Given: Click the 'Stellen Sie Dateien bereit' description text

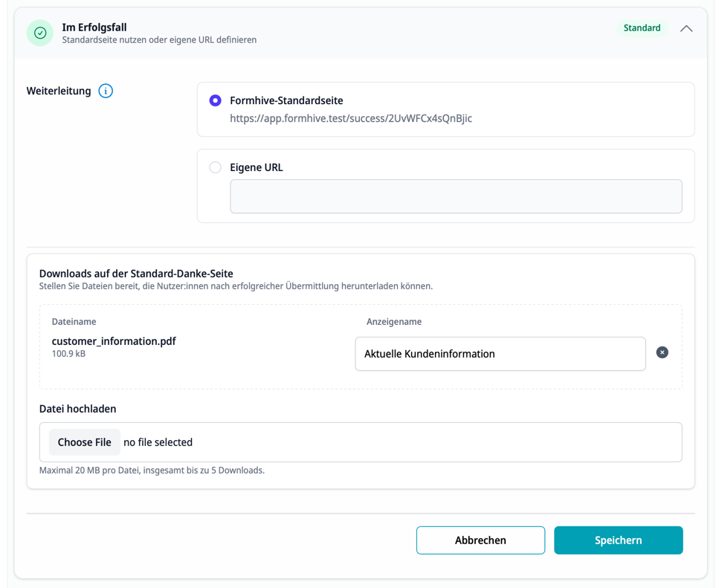Looking at the screenshot, I should [x=236, y=286].
